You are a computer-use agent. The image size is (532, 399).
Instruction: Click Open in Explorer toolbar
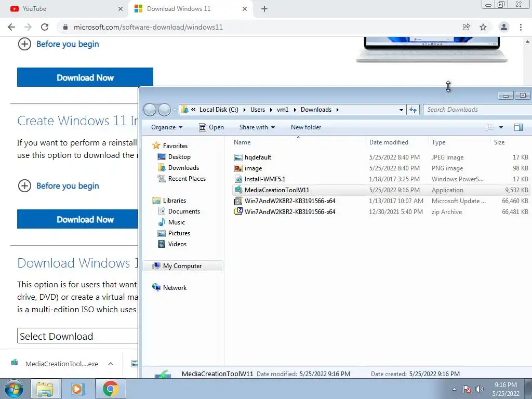point(211,127)
